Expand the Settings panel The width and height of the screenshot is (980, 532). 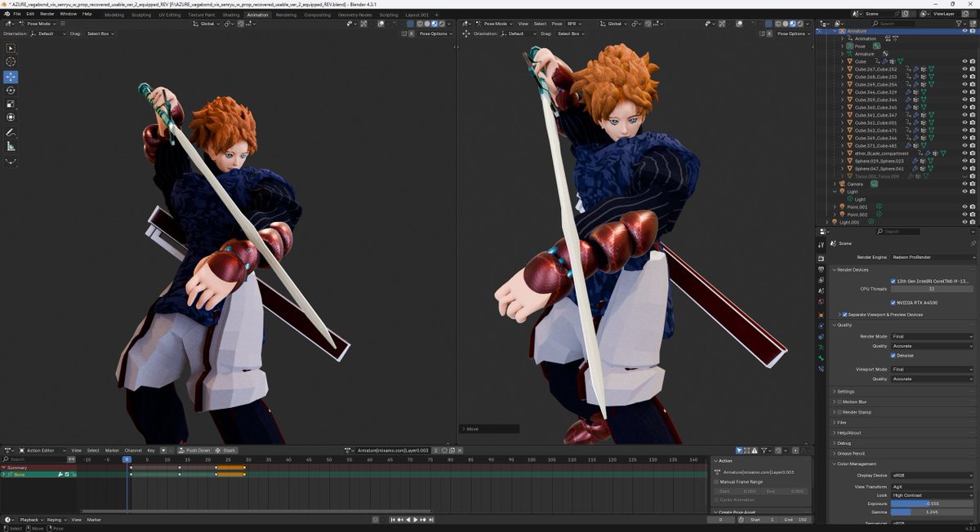click(845, 391)
